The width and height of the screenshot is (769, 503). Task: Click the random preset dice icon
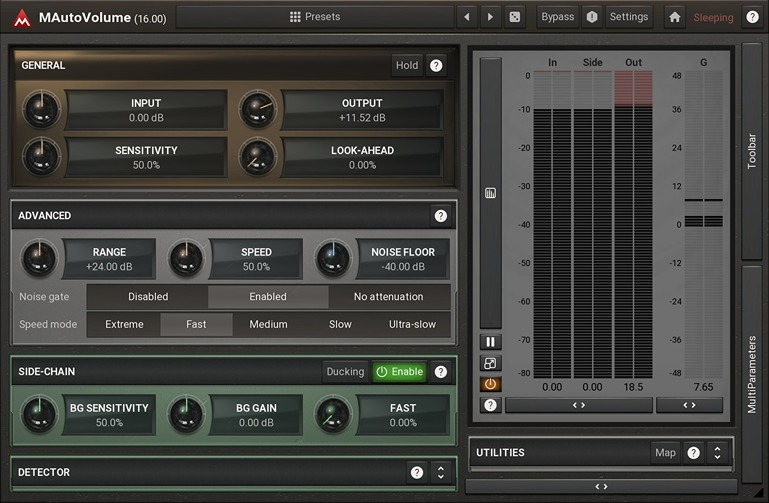pos(514,17)
